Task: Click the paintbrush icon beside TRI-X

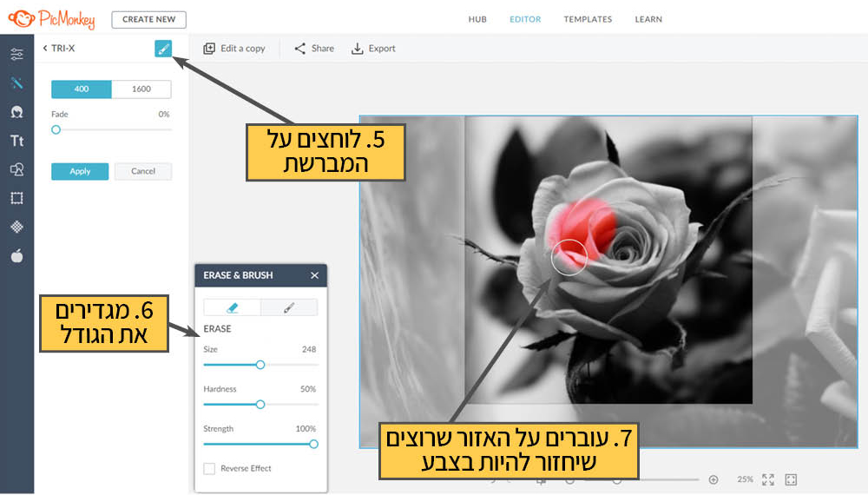Action: 163,49
